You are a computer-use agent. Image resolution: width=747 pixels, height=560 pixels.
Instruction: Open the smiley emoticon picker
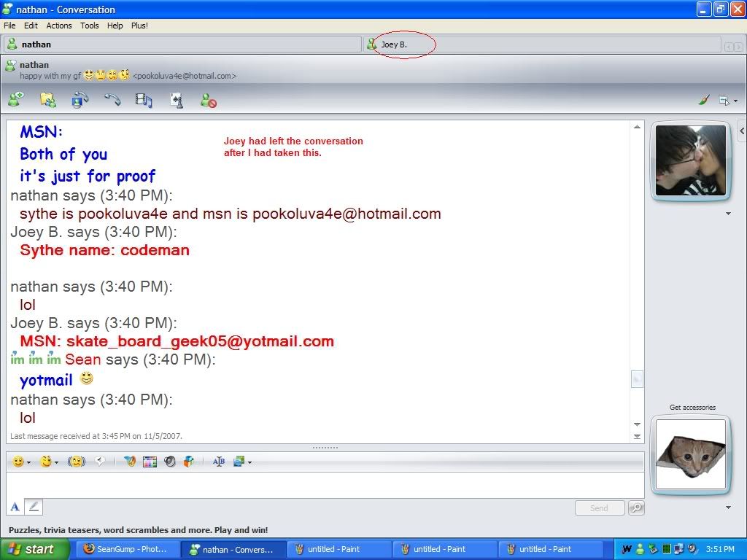point(18,462)
